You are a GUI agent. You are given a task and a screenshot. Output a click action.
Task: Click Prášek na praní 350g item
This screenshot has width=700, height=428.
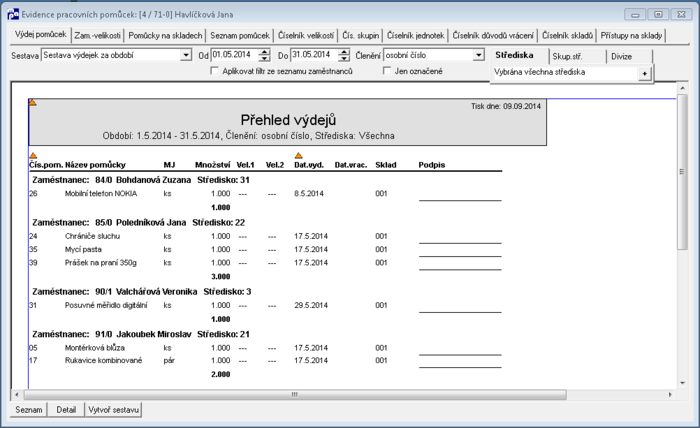pyautogui.click(x=100, y=263)
